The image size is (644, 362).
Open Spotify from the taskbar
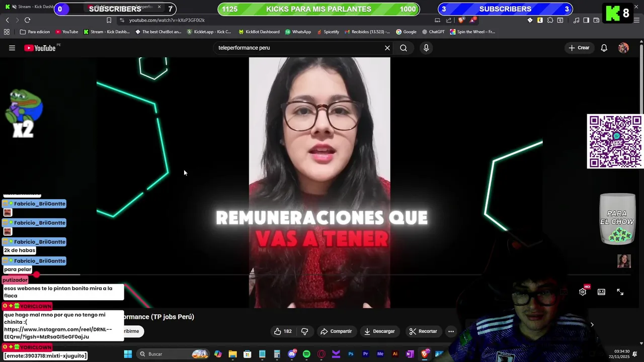coord(306,354)
